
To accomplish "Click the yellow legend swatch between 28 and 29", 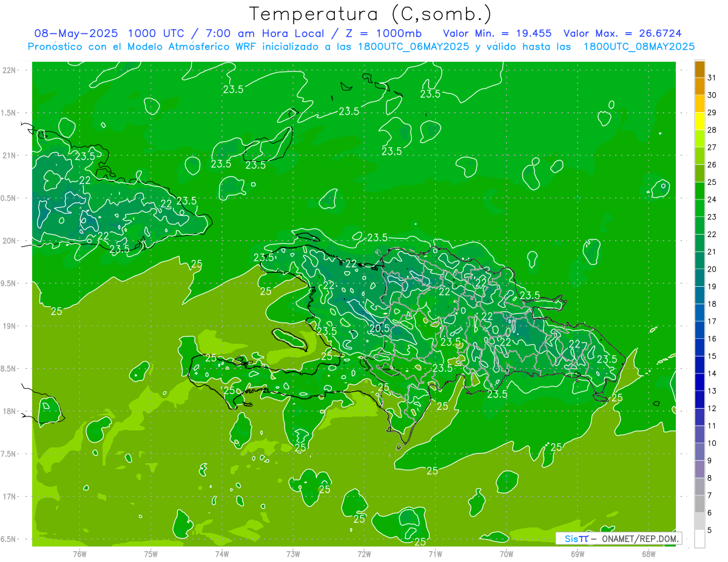I will pyautogui.click(x=699, y=121).
